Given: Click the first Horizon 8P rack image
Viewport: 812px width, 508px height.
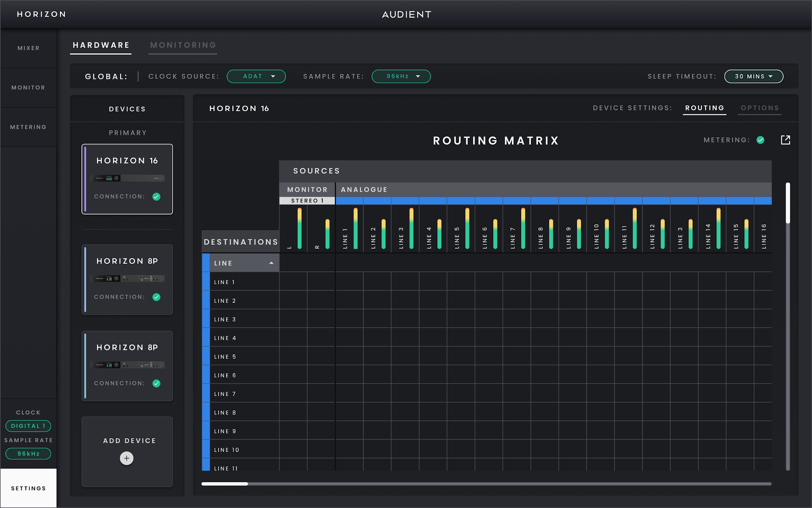Looking at the screenshot, I should click(127, 279).
